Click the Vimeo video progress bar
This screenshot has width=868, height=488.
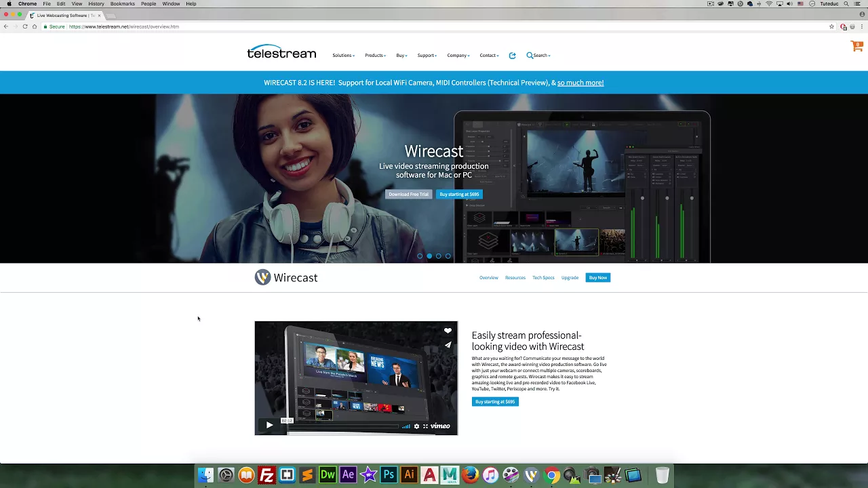tap(342, 426)
